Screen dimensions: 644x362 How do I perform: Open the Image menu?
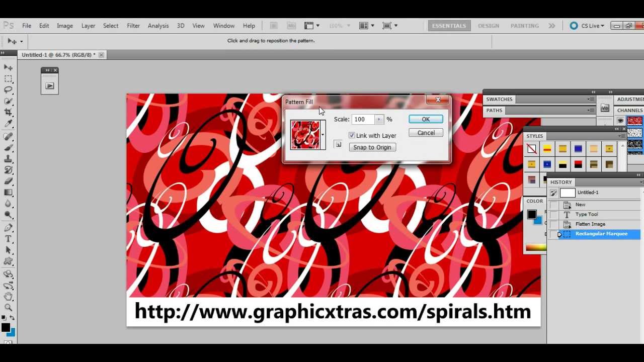65,26
